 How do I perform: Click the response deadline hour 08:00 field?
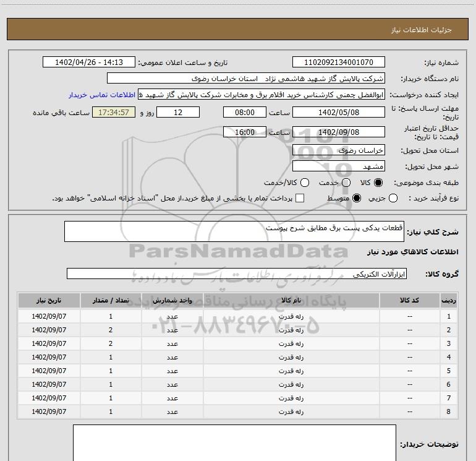tap(245, 112)
